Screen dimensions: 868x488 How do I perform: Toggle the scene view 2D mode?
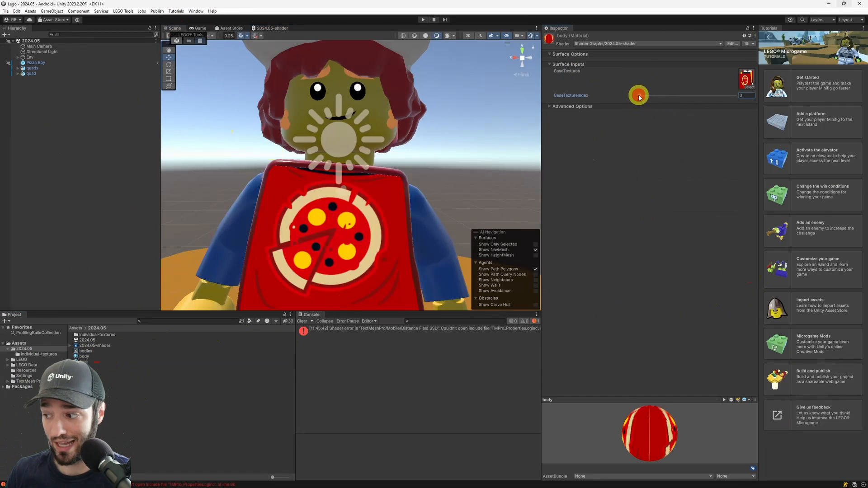click(468, 36)
